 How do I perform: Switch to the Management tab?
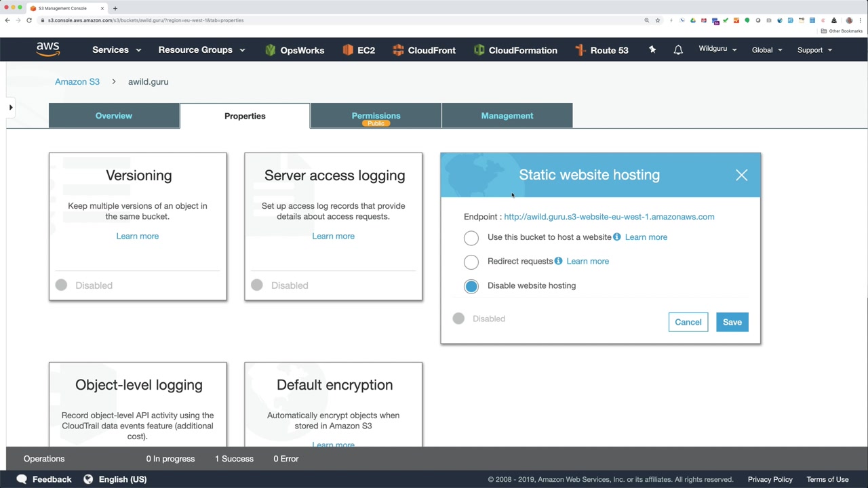point(507,116)
